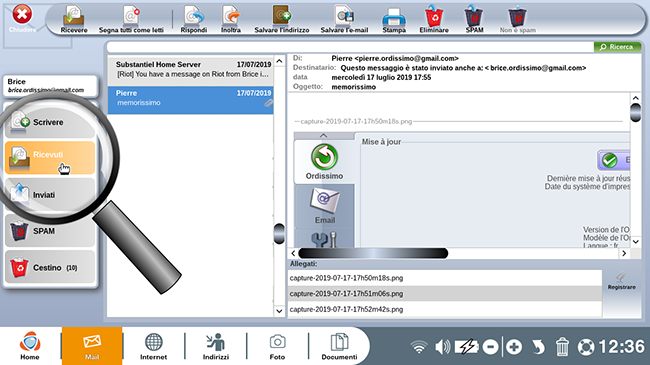Click the battery charging icon

point(467,347)
